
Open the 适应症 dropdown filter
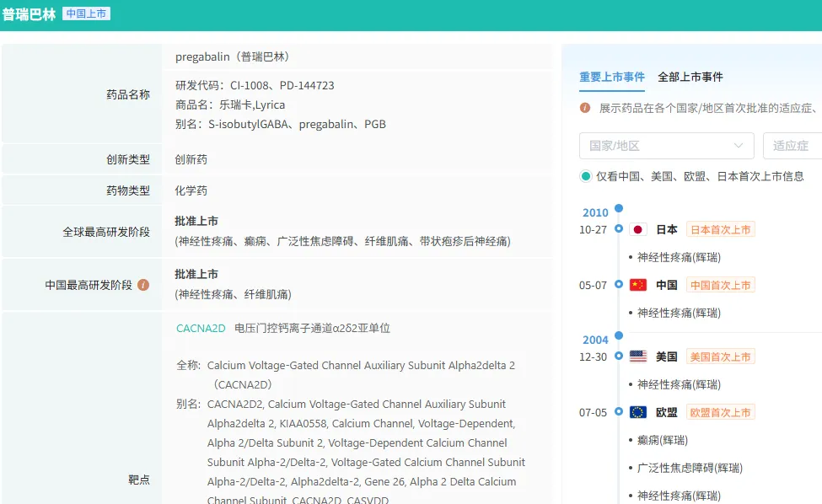click(792, 146)
